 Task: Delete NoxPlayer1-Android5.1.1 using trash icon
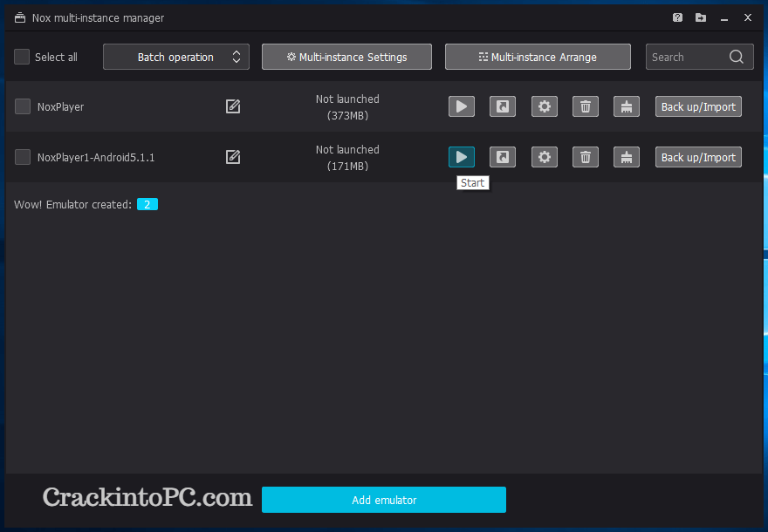[586, 157]
